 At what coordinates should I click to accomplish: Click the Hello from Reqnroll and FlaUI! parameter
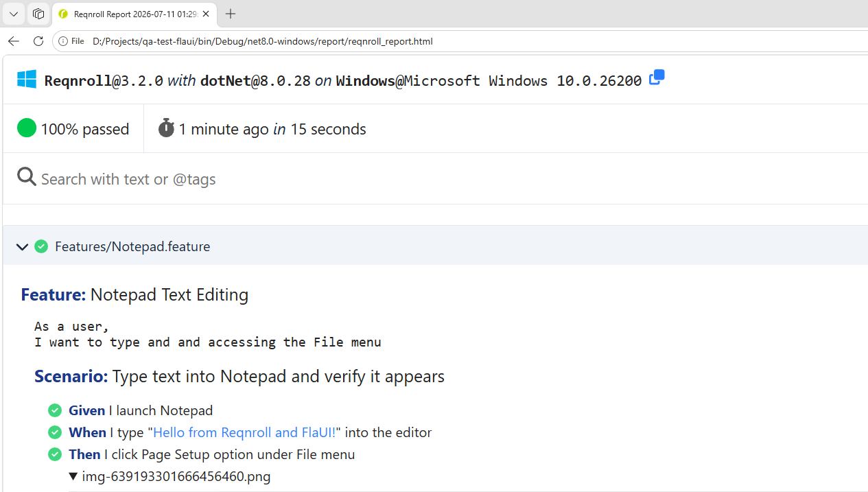tap(244, 432)
